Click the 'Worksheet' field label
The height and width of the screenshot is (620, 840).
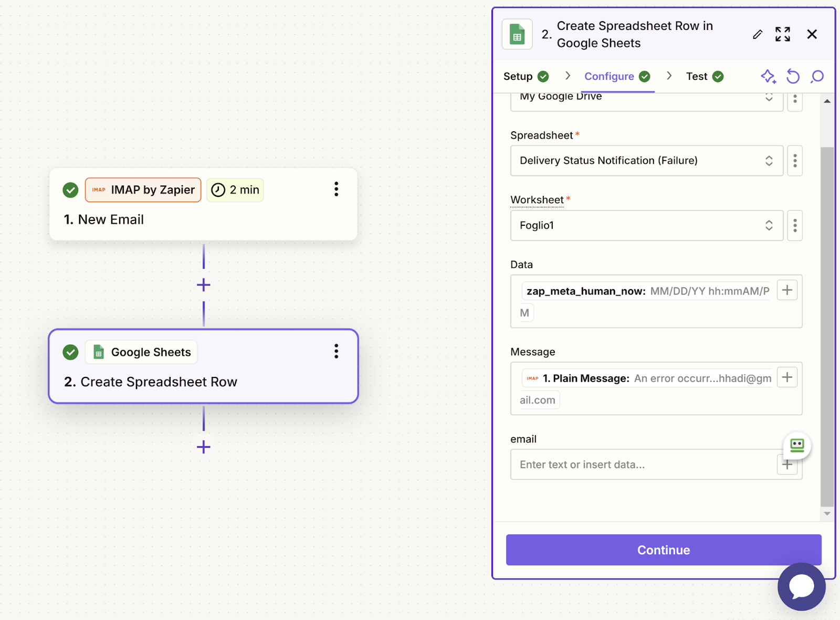(x=537, y=199)
